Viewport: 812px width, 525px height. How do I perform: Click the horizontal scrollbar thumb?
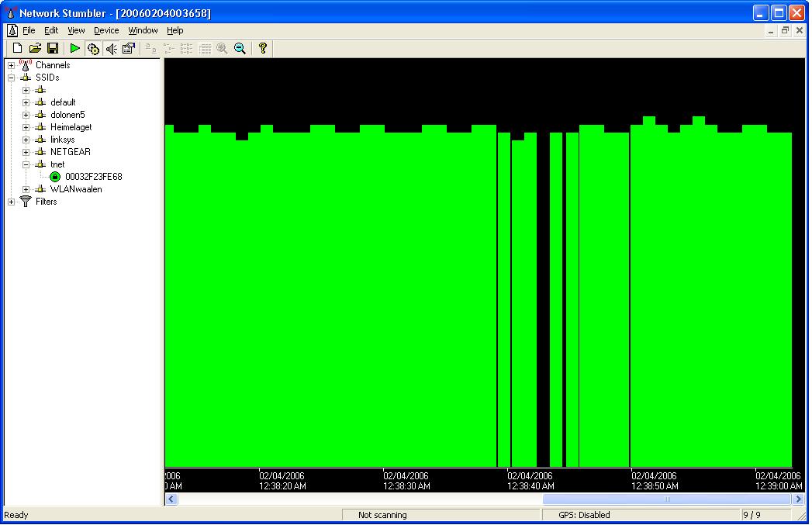click(667, 499)
